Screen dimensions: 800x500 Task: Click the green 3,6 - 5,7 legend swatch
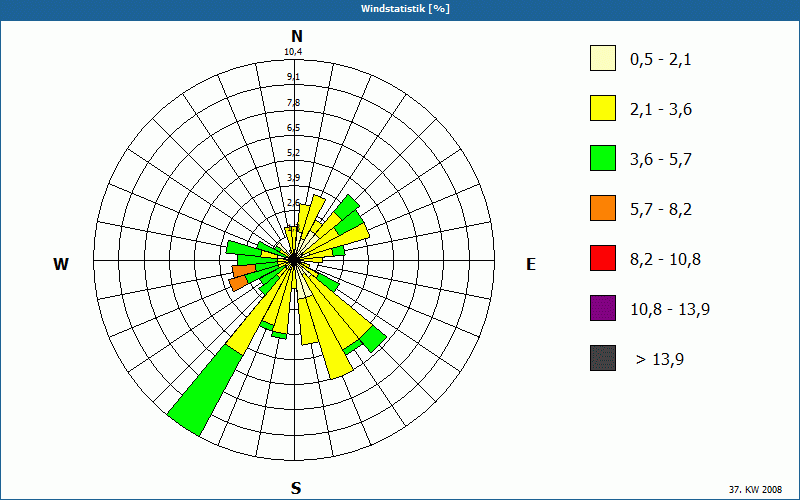point(603,158)
